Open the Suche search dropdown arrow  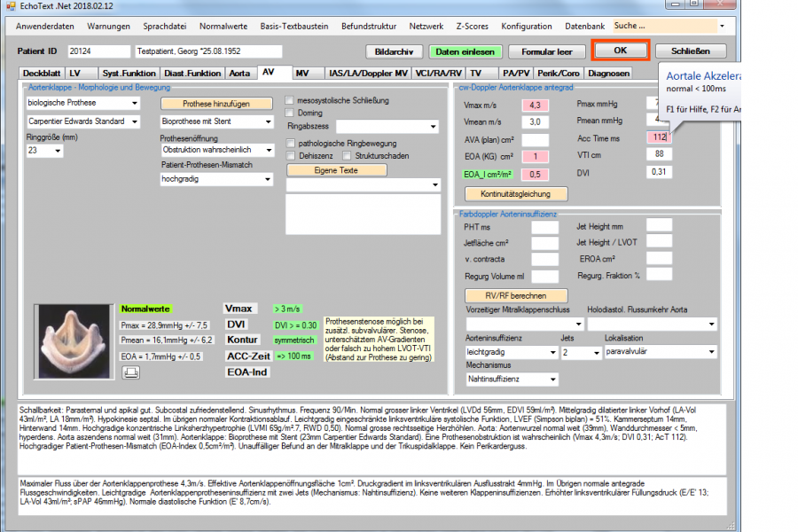pyautogui.click(x=722, y=26)
